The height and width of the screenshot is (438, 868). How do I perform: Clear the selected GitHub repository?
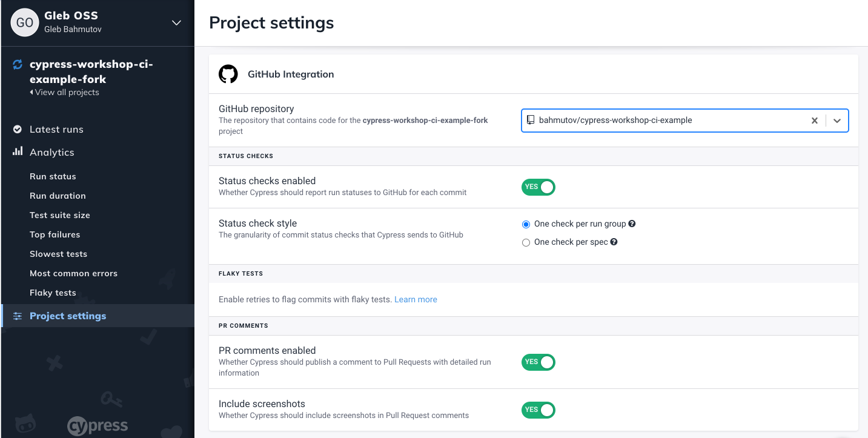pos(815,121)
